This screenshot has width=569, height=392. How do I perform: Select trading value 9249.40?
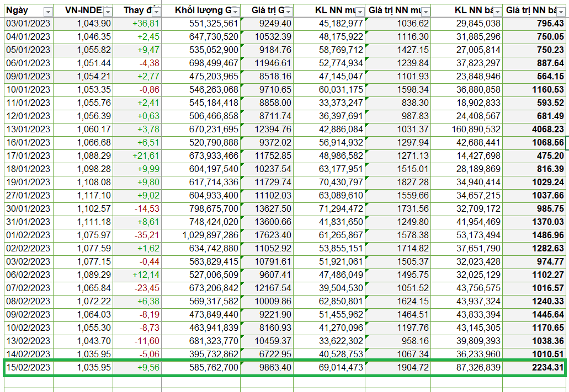pos(267,24)
